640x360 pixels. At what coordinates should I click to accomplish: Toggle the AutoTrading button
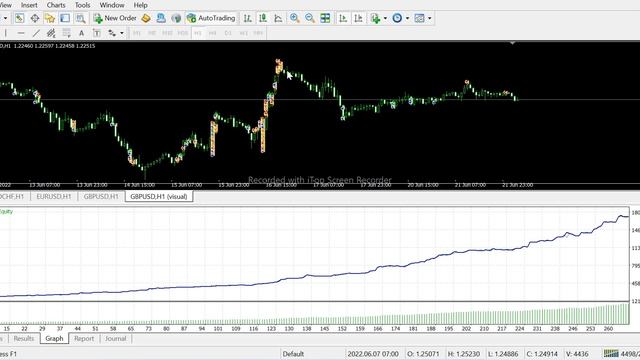[x=211, y=18]
